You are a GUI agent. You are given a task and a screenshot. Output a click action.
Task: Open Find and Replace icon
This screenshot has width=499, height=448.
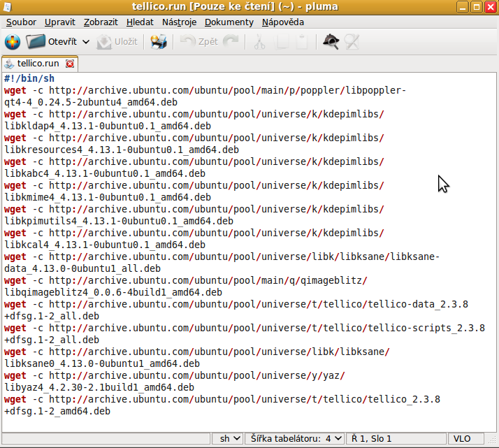[x=352, y=42]
